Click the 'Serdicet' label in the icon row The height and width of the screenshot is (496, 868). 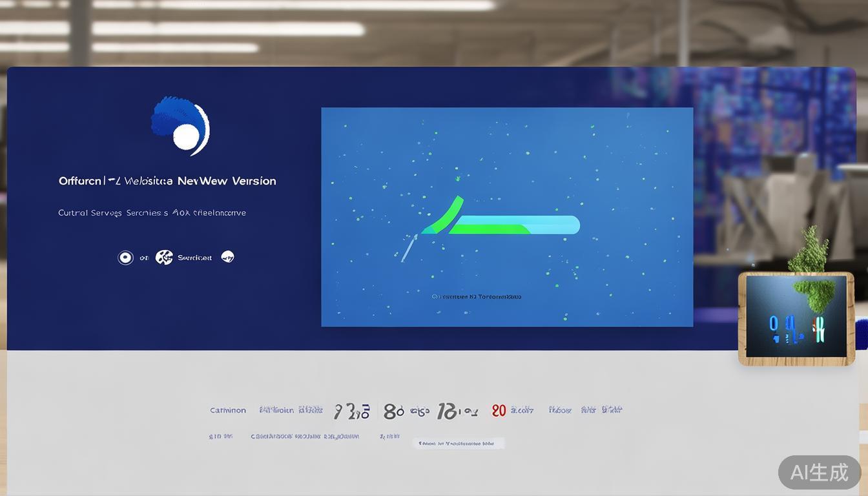[x=194, y=258]
